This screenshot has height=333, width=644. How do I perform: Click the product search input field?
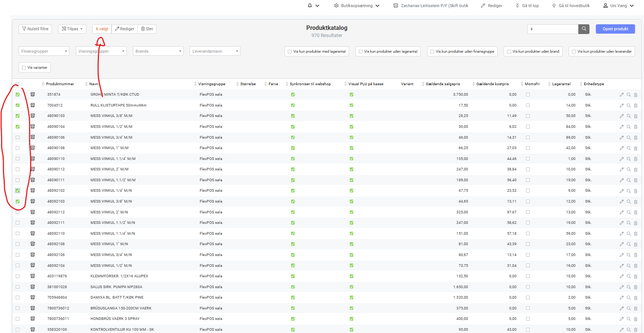pos(553,29)
